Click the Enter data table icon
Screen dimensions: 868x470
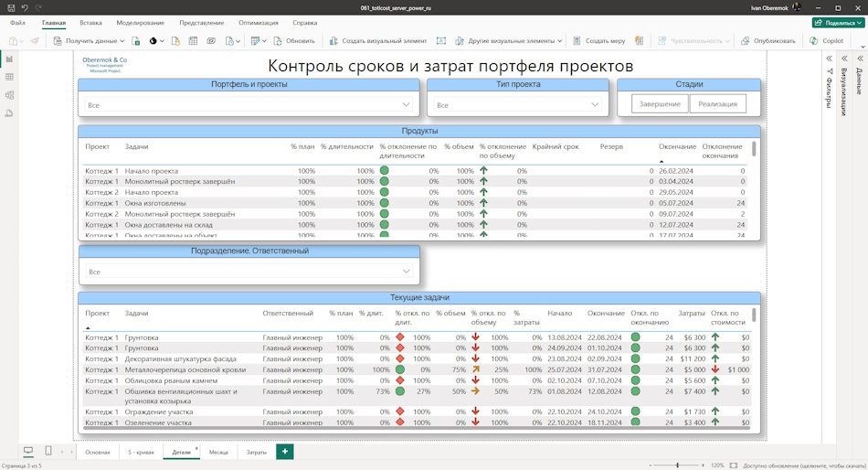tap(193, 40)
